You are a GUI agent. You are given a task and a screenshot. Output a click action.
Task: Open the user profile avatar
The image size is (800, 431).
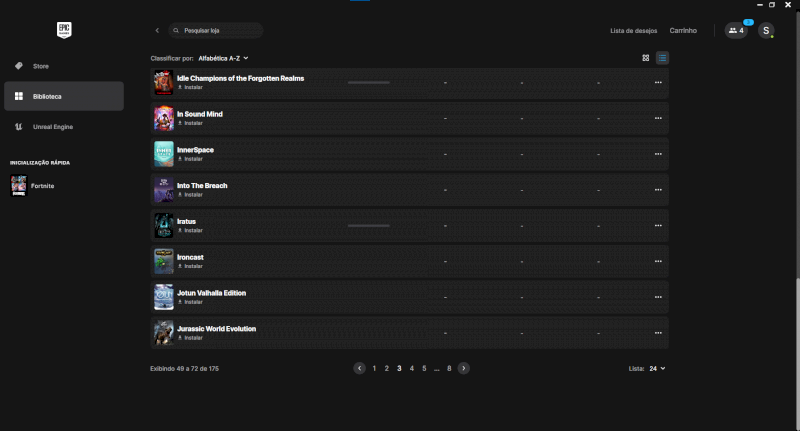point(766,31)
